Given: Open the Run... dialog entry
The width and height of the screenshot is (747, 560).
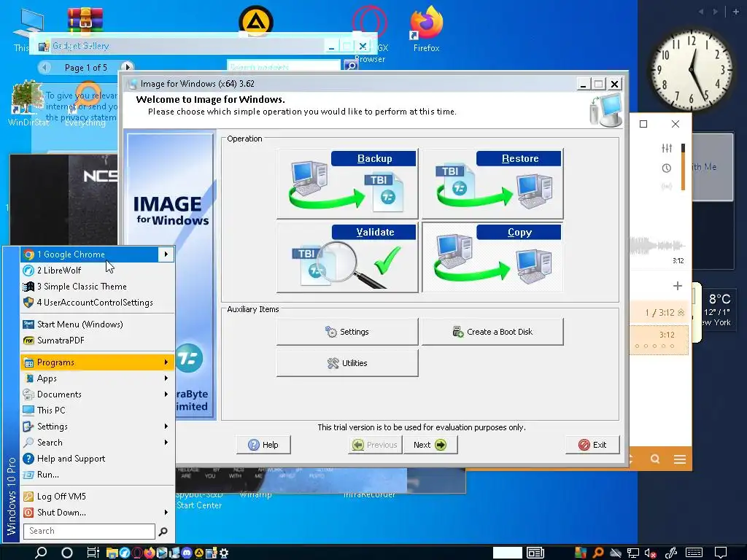Looking at the screenshot, I should [97, 475].
